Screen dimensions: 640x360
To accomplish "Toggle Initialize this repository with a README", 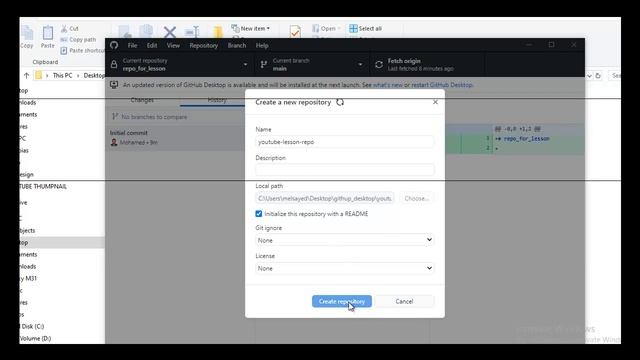I will tap(259, 214).
